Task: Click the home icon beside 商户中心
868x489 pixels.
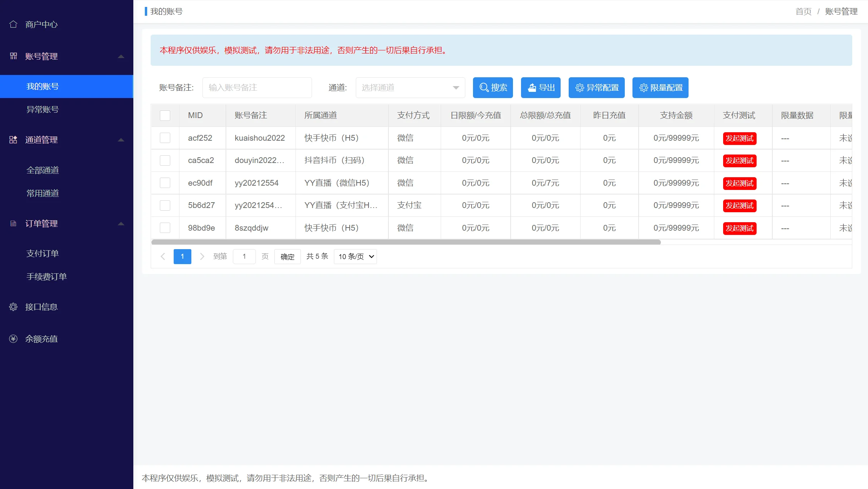Action: [13, 24]
